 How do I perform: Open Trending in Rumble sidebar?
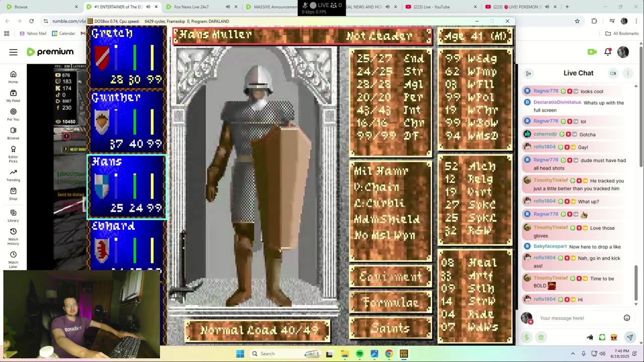click(13, 175)
